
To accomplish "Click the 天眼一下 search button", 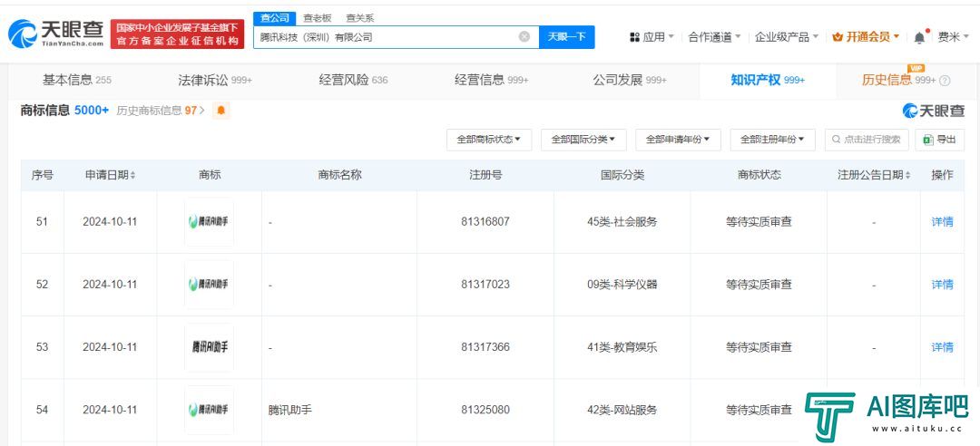I will [x=567, y=37].
